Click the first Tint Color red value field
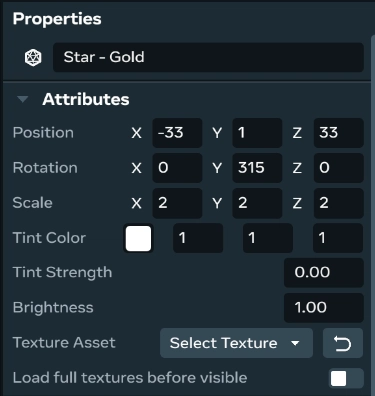375x396 pixels. tap(198, 238)
